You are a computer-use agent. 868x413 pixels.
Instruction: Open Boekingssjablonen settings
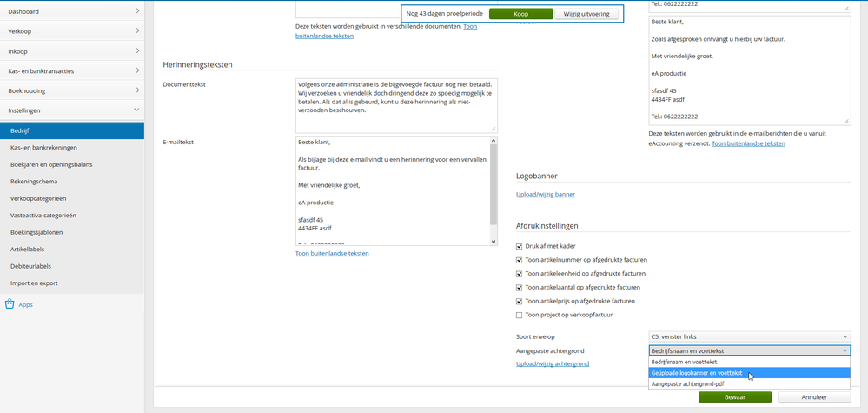point(72,232)
